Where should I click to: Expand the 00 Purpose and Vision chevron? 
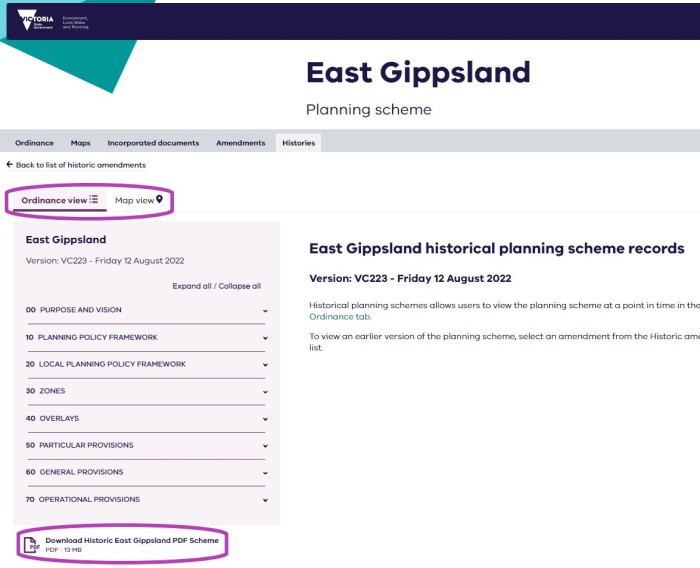[x=265, y=310]
